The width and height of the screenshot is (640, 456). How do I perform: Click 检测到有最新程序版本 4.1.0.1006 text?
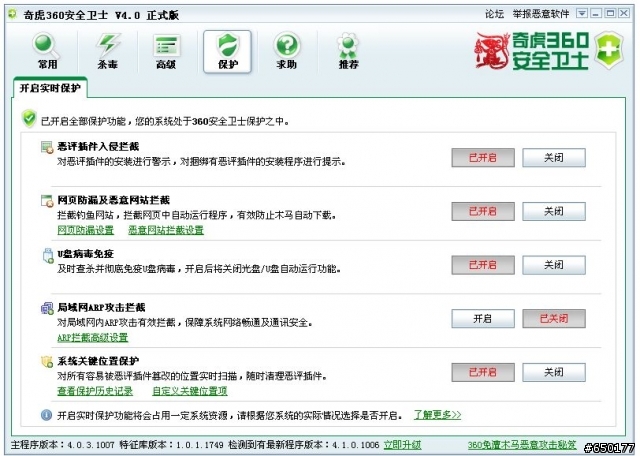pyautogui.click(x=304, y=445)
